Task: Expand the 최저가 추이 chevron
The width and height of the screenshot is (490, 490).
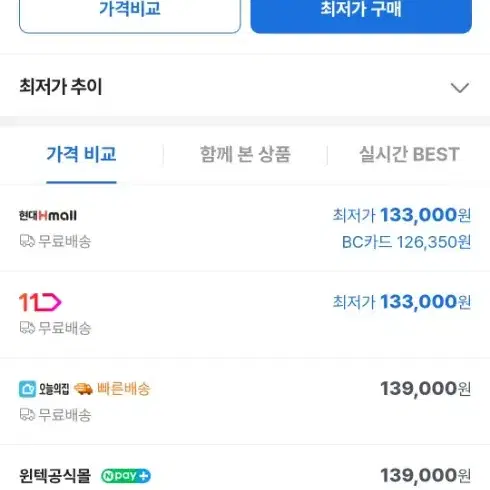Action: (x=460, y=88)
